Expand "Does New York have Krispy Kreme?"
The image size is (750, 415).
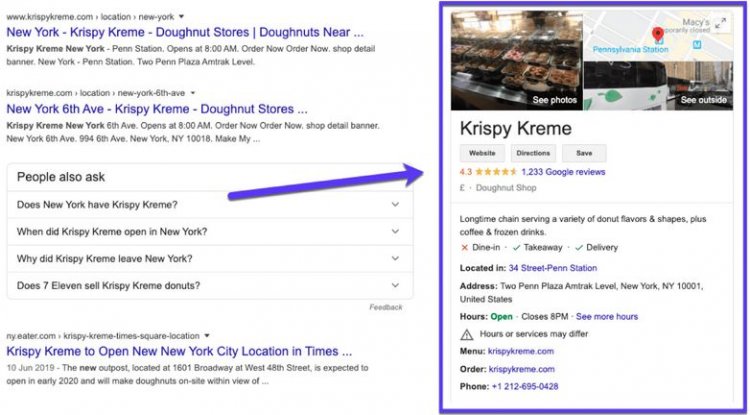pos(210,205)
